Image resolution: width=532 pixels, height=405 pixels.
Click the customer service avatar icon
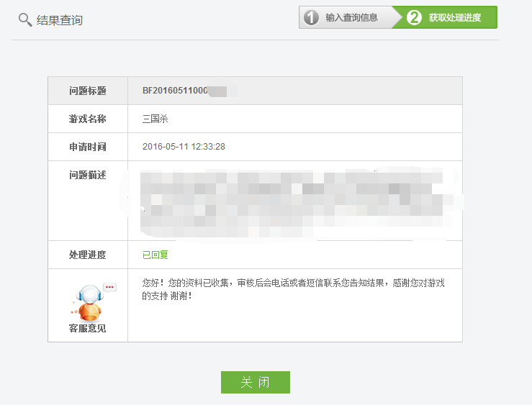(x=93, y=302)
